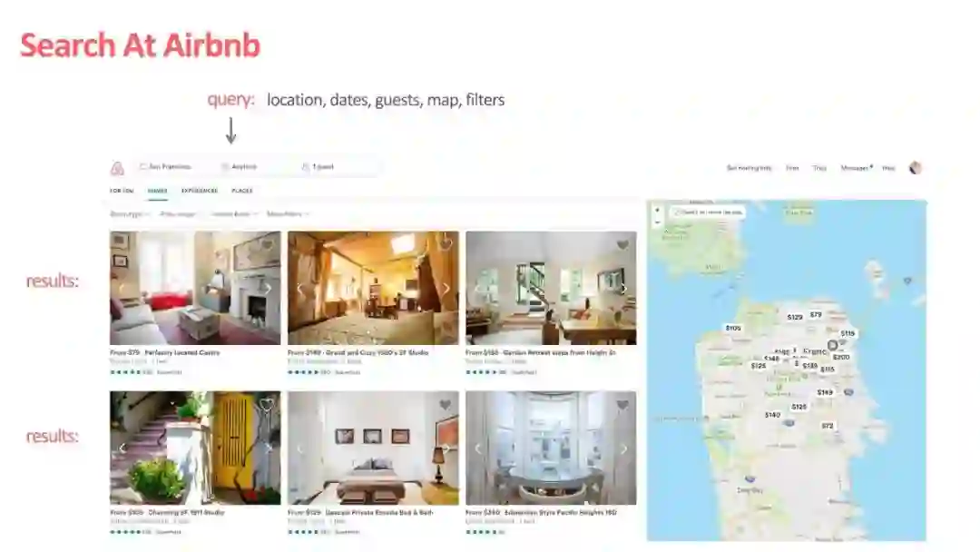Open the Messages link in the header
Image resolution: width=980 pixels, height=552 pixels.
click(857, 168)
